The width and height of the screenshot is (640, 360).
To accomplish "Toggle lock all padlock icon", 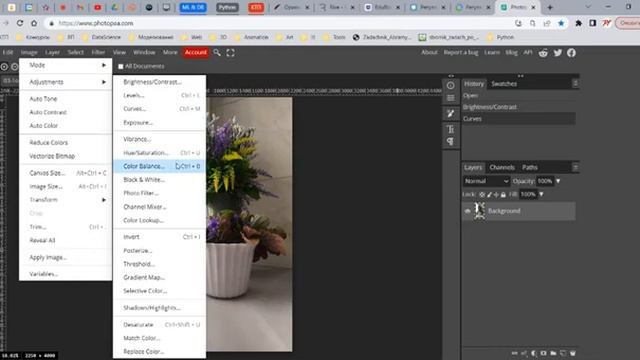I will (x=503, y=195).
